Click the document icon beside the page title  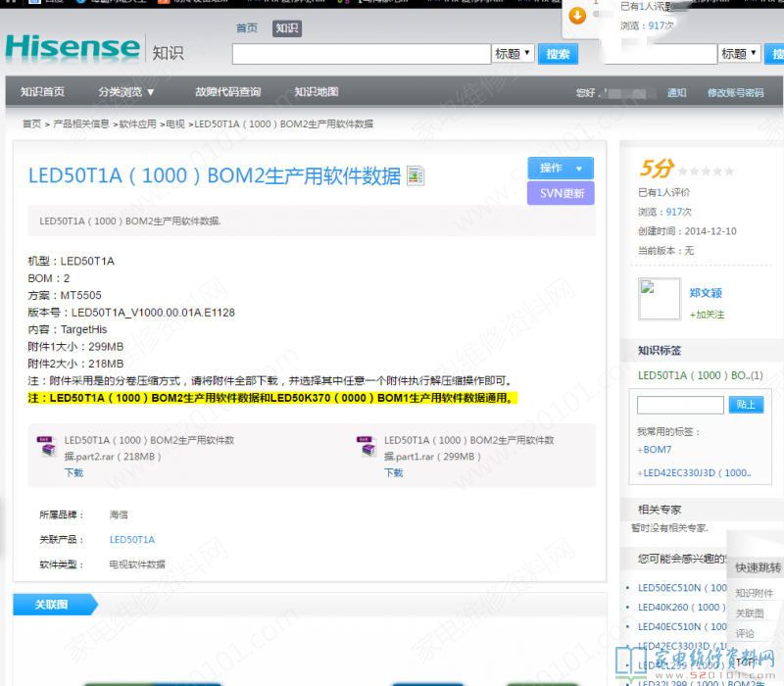click(416, 176)
